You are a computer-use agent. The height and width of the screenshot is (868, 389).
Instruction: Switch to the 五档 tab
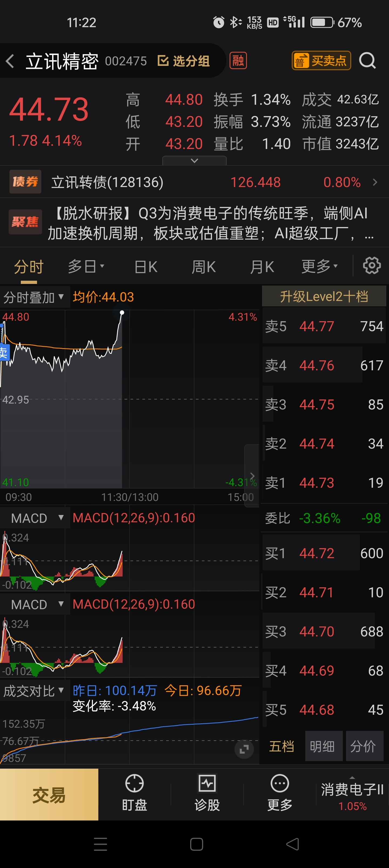pyautogui.click(x=282, y=746)
